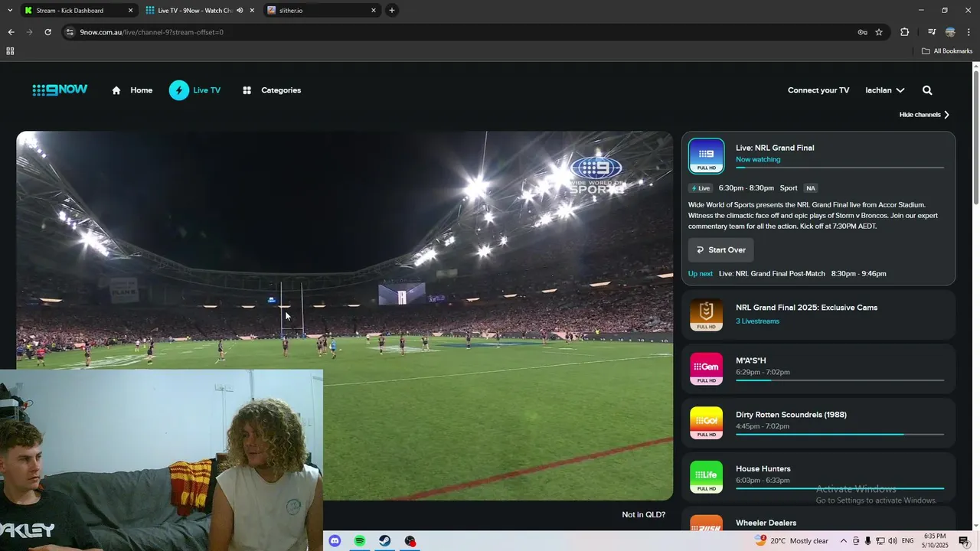
Task: Click the Start Over button
Action: click(x=721, y=250)
